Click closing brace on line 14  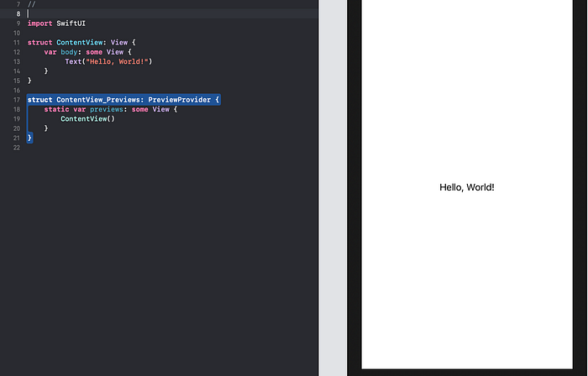click(x=46, y=71)
